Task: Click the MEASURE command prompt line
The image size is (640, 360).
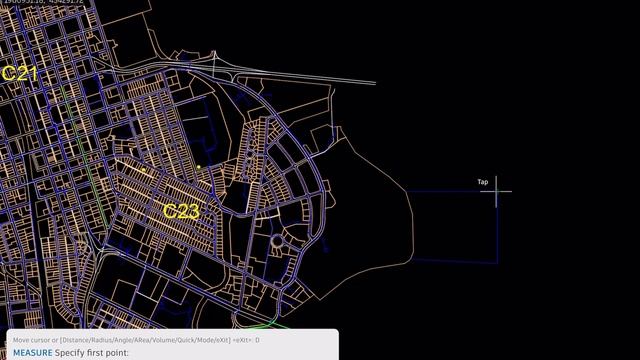Action: click(x=71, y=353)
